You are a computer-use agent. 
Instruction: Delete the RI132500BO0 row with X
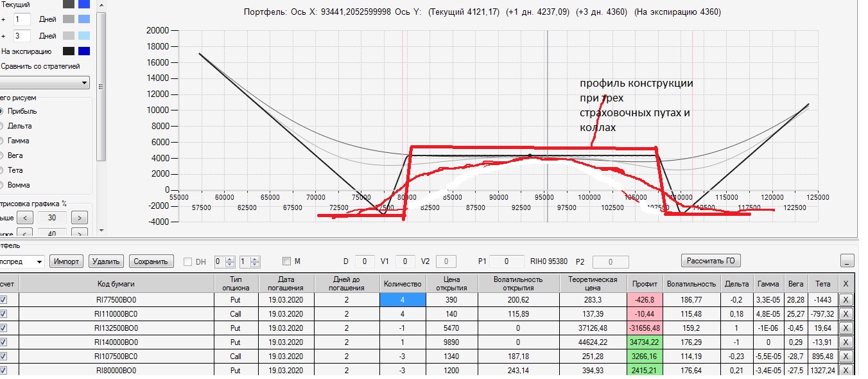click(846, 328)
